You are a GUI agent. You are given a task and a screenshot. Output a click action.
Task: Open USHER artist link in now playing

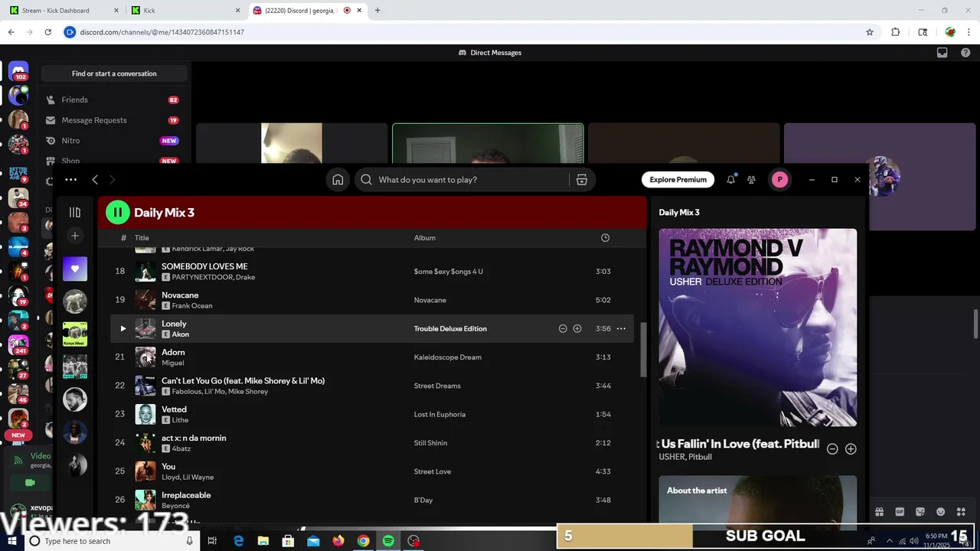671,457
